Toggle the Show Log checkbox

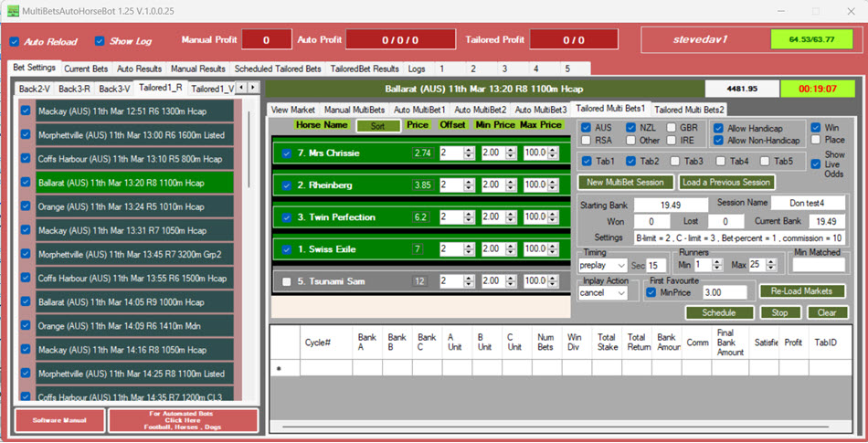100,41
